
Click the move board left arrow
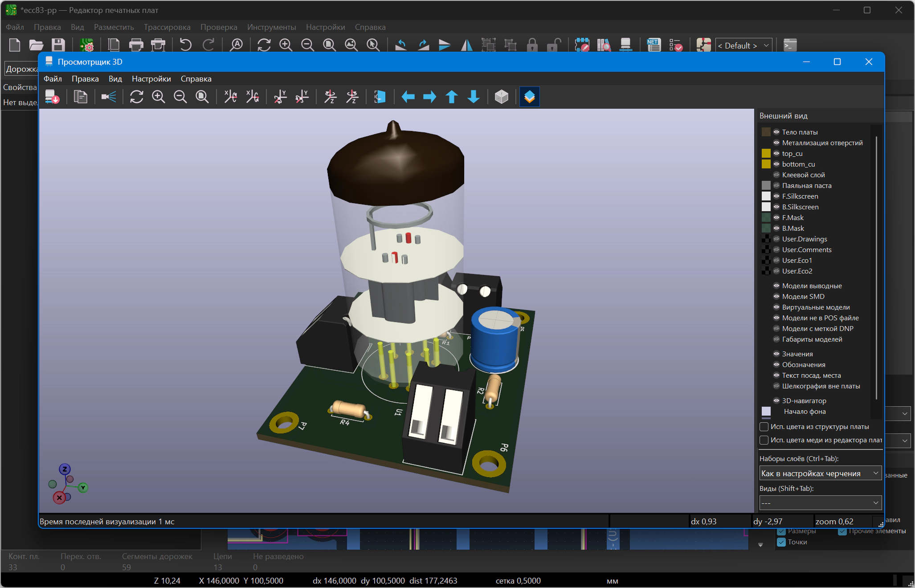408,97
